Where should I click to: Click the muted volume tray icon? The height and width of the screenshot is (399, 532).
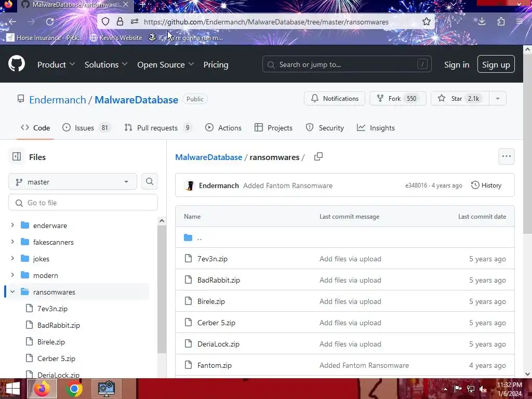(x=483, y=389)
